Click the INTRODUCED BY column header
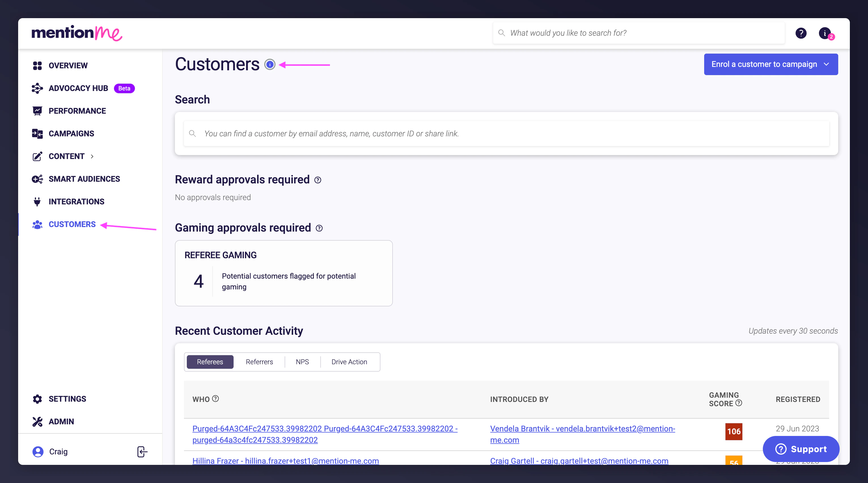This screenshot has height=483, width=868. tap(519, 399)
